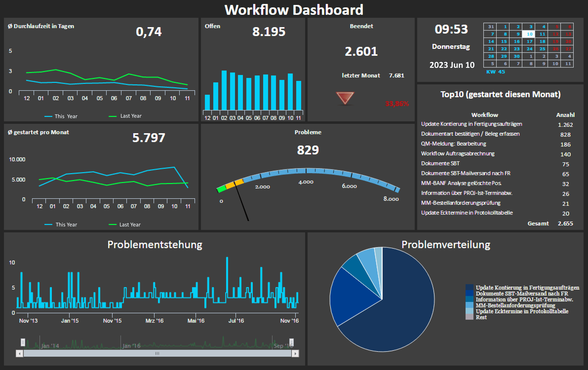Click the horizontal scrollbar thumb of the timeline
588x370 pixels.
click(x=157, y=353)
